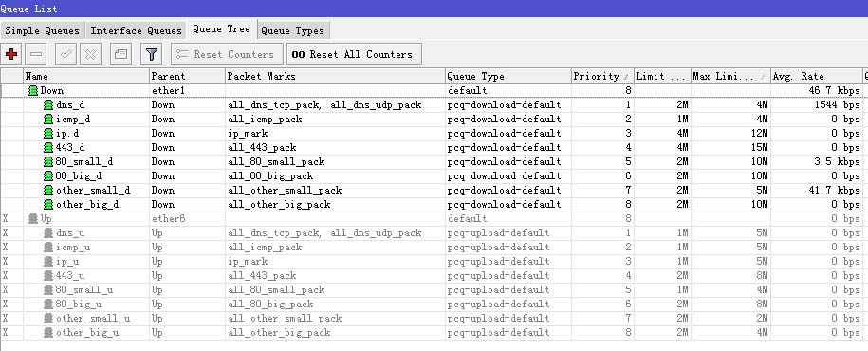
Task: Click the queue icon next to other_big_d
Action: pyautogui.click(x=48, y=204)
